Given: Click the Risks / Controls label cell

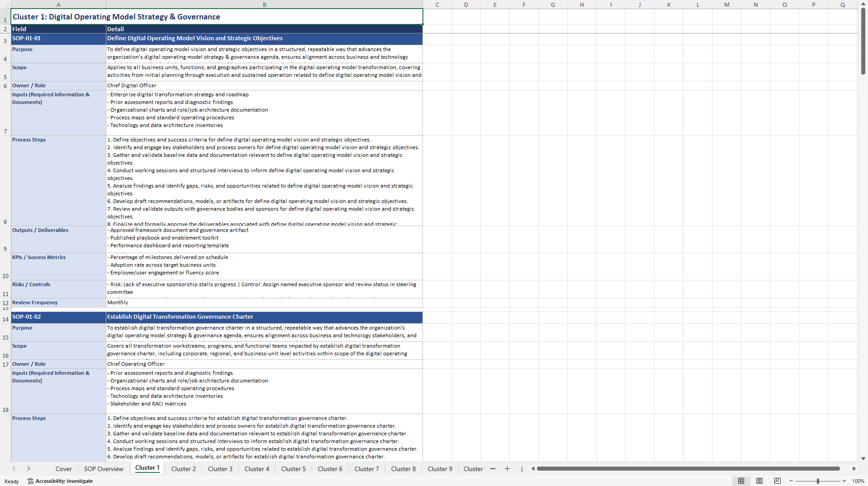Looking at the screenshot, I should pyautogui.click(x=58, y=289).
